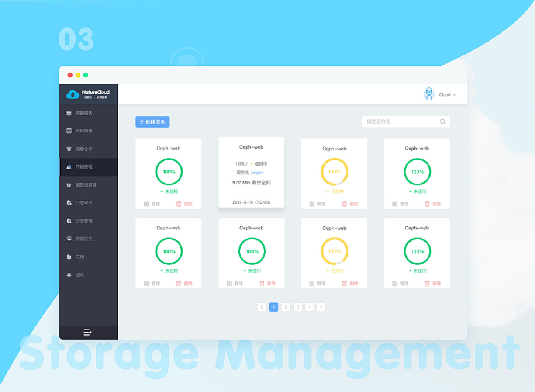Open 代码构建 via its sidebar icon
The image size is (535, 392).
(69, 131)
